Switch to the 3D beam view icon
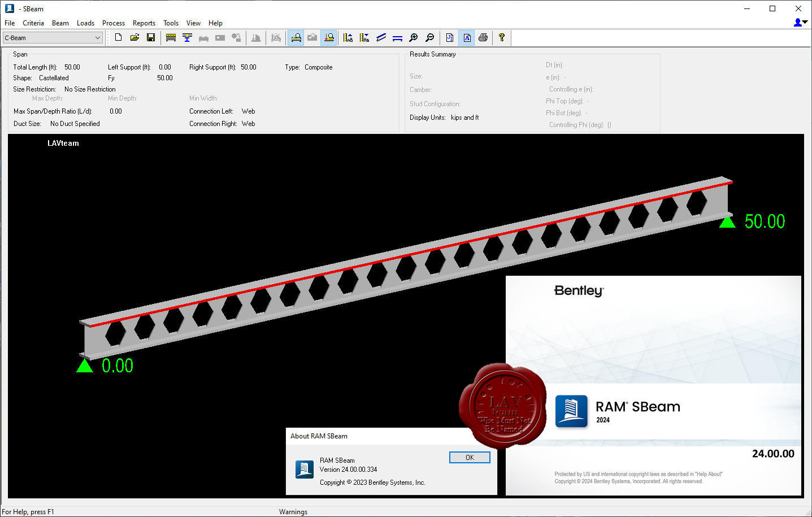 [381, 38]
